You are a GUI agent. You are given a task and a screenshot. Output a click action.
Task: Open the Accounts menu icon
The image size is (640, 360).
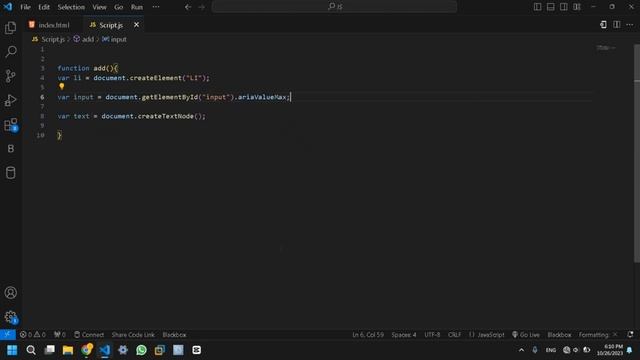11,293
